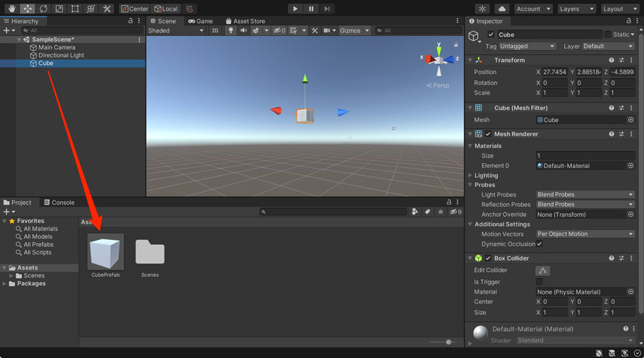Screen dimensions: 644x358
Task: Select the Scenes folder asset
Action: tap(150, 251)
